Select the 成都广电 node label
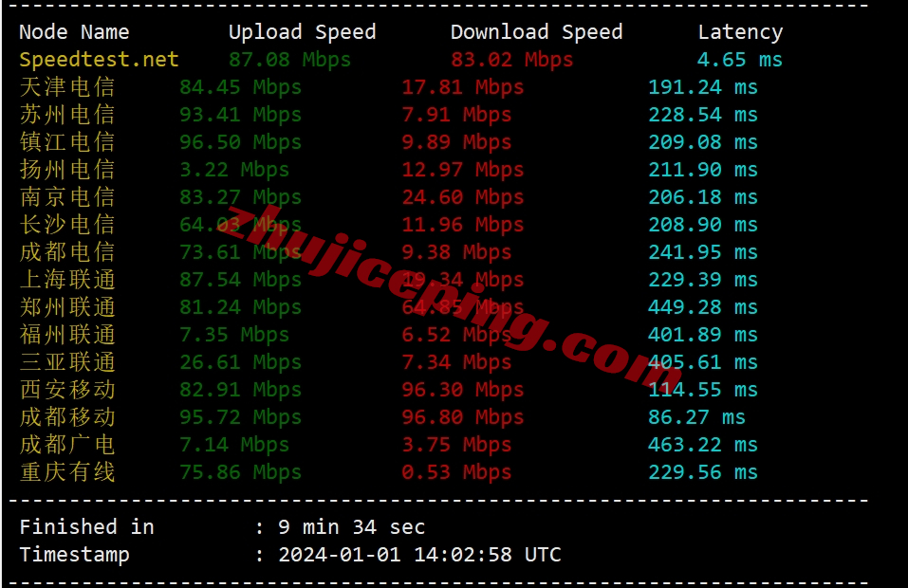This screenshot has width=908, height=588. (x=67, y=445)
